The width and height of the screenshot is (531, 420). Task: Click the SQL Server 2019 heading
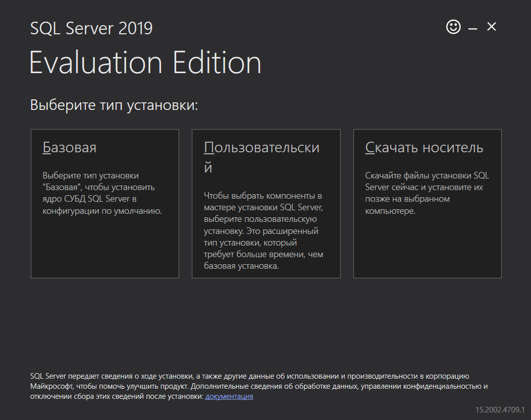pos(91,28)
